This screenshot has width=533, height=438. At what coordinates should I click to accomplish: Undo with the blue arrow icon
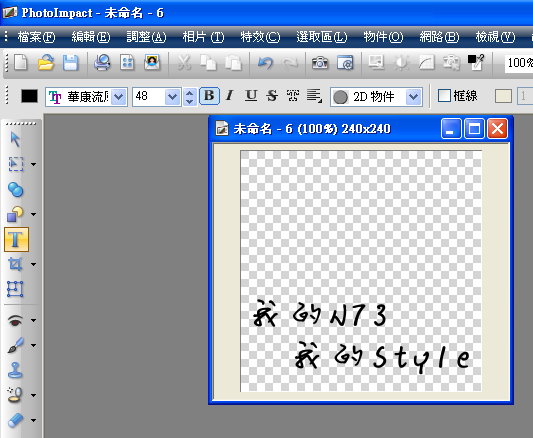coord(265,63)
